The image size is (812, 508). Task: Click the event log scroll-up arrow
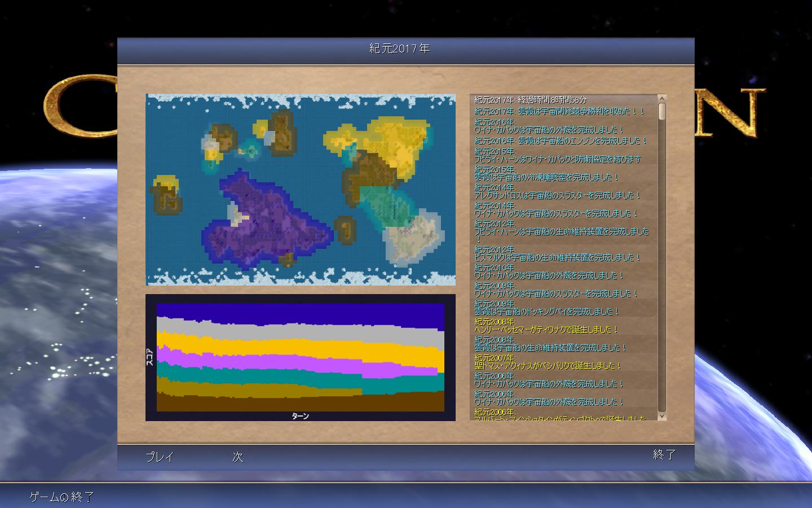662,98
